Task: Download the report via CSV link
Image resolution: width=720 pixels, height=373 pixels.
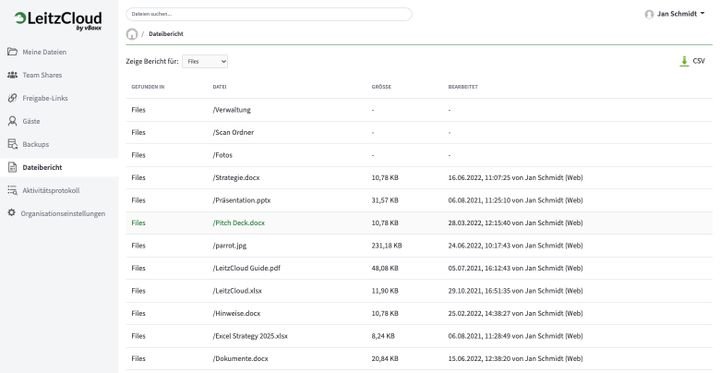Action: pos(698,61)
